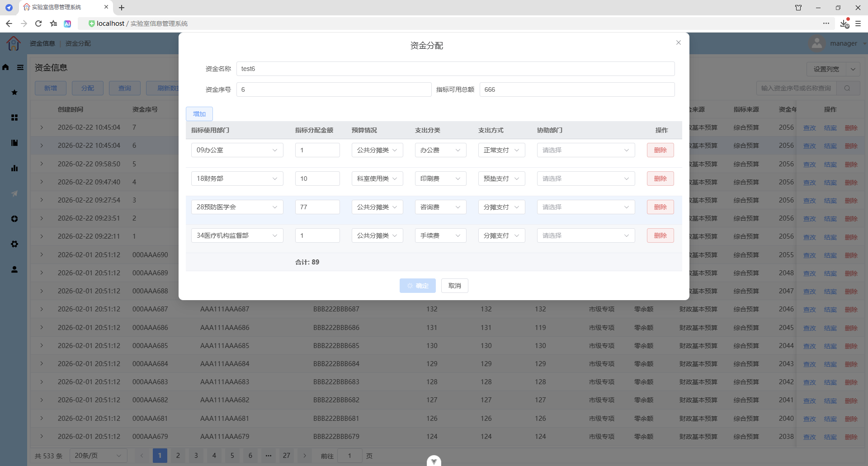This screenshot has height=466, width=868.
Task: Reload the page with refresh icon
Action: [x=38, y=24]
